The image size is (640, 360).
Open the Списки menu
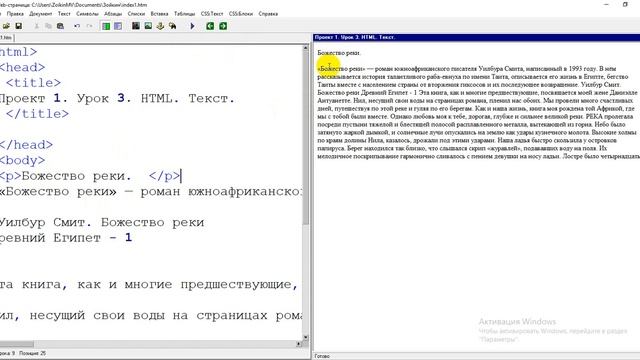coord(136,14)
